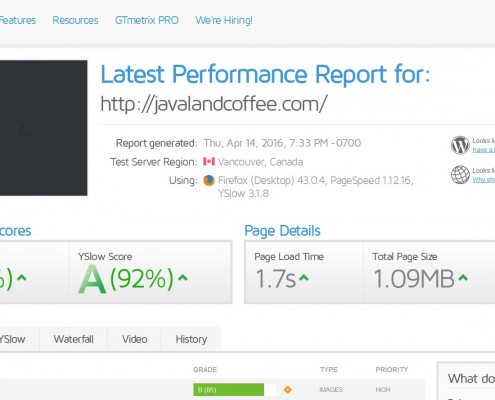The width and height of the screenshot is (495, 400).
Task: Click the Page Load Time 1.7s value
Action: click(275, 279)
